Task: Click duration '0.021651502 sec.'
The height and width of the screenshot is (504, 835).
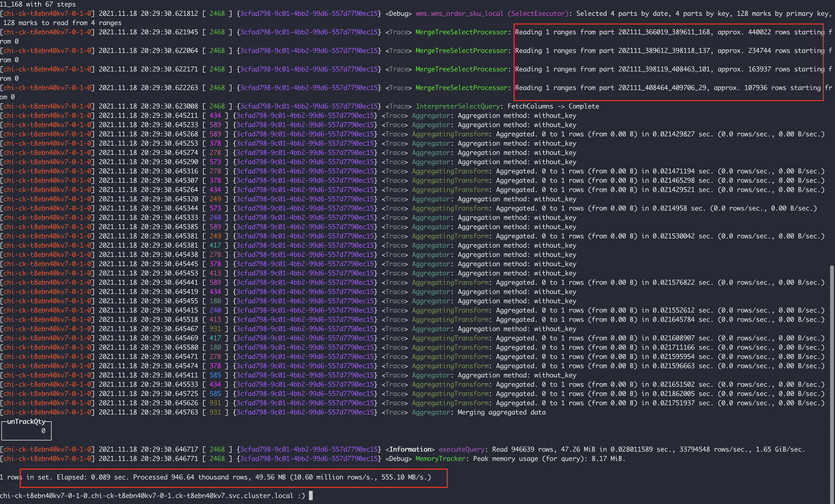Action: coord(681,385)
